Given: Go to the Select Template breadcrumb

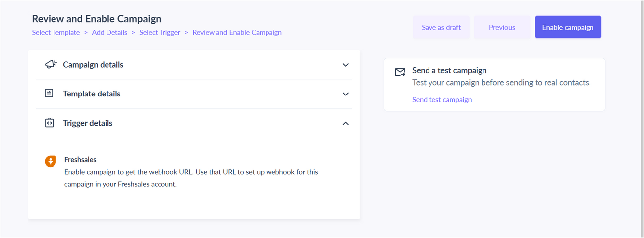Looking at the screenshot, I should pyautogui.click(x=56, y=32).
